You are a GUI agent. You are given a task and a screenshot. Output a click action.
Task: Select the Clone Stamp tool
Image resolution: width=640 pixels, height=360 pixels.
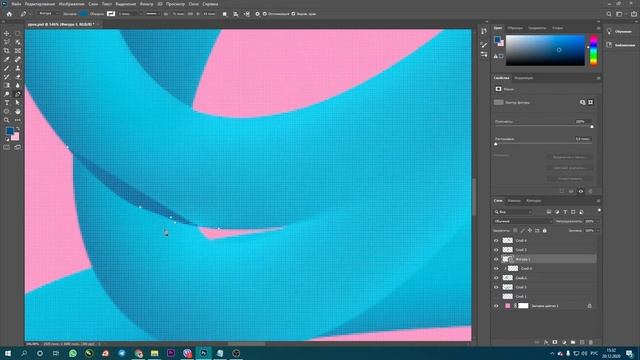[18, 68]
